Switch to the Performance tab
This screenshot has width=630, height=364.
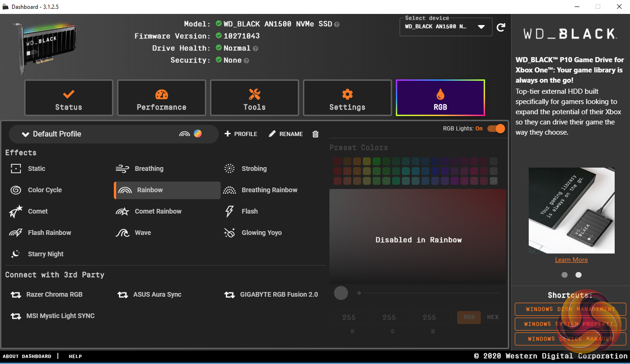(x=161, y=98)
